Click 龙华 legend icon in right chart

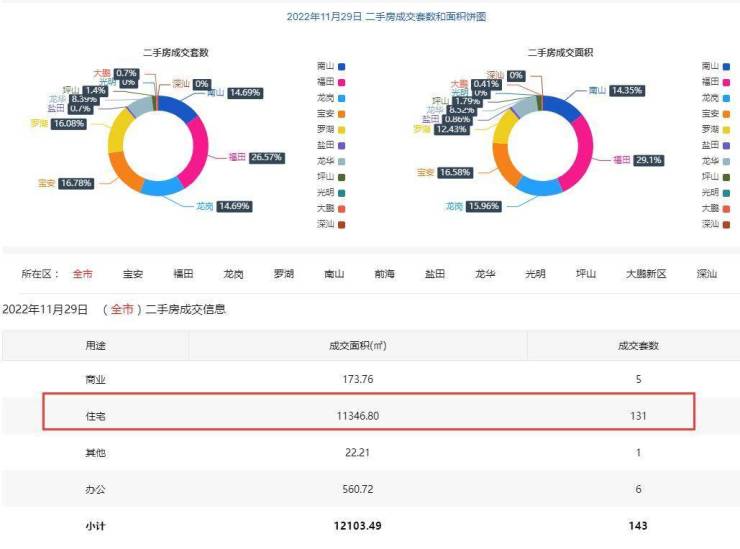coord(726,161)
